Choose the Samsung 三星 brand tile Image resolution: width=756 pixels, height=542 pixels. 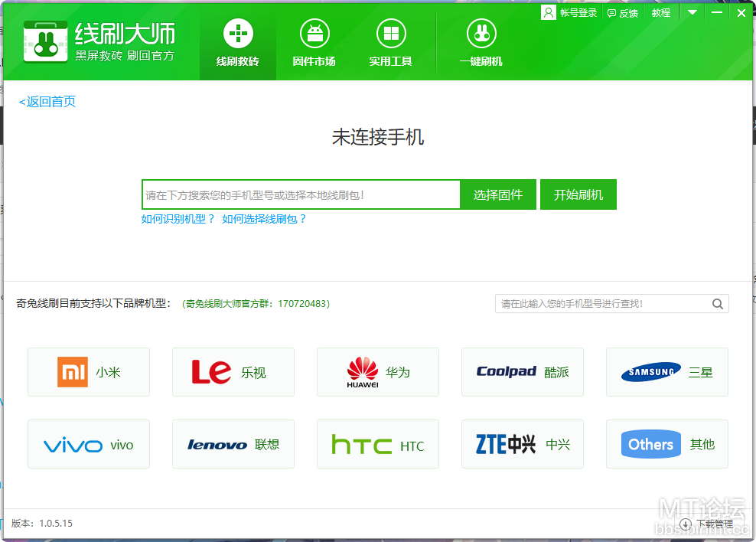(667, 372)
